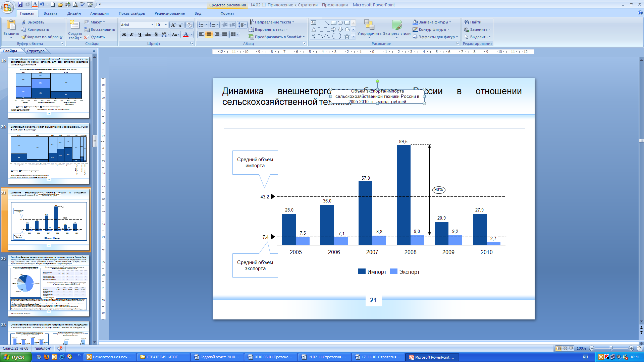This screenshot has width=644, height=362.
Task: Increase list indent level
Action: point(232,25)
